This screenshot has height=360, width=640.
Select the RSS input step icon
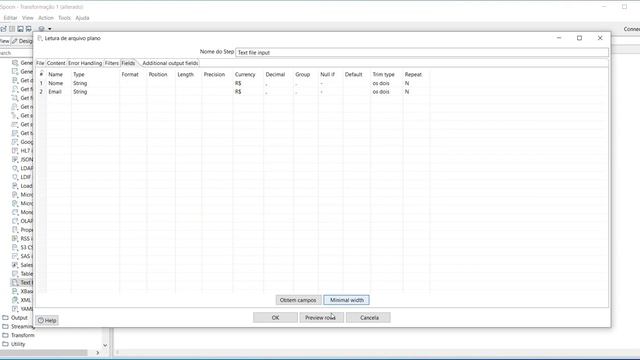[x=15, y=238]
